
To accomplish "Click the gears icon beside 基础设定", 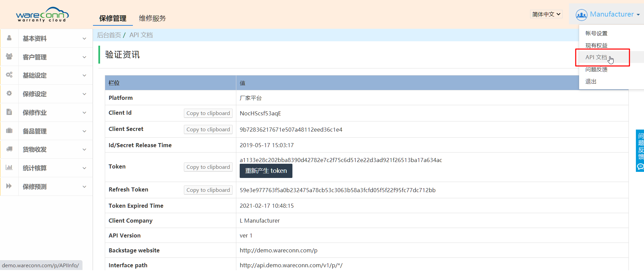I will 9,75.
